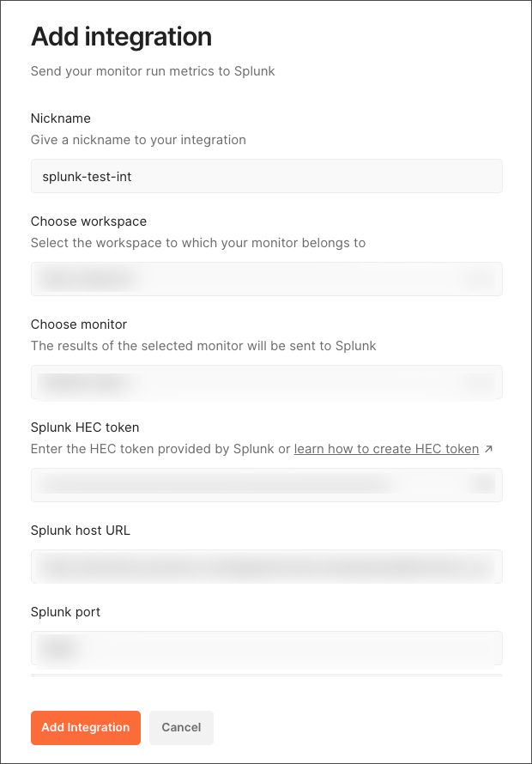Click the Add integration heading

[x=121, y=37]
